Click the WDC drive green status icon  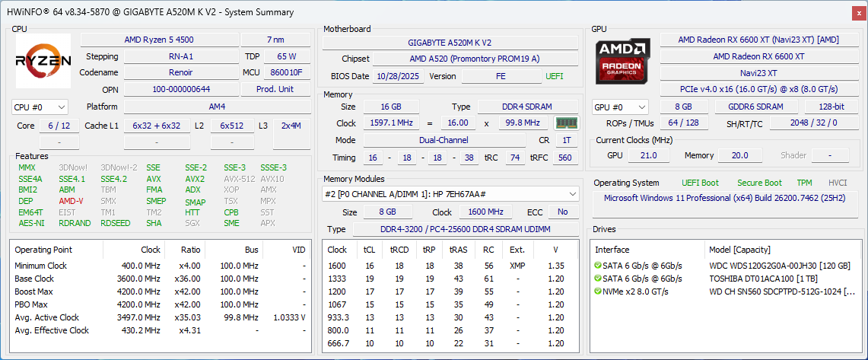[599, 266]
